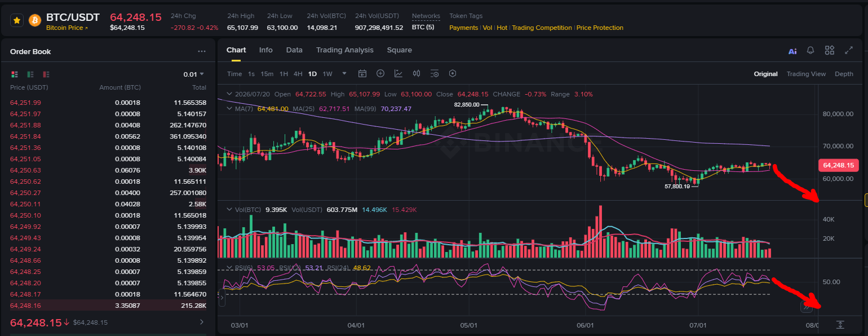Open the Order Book three-dot menu
This screenshot has height=336, width=868.
click(202, 51)
